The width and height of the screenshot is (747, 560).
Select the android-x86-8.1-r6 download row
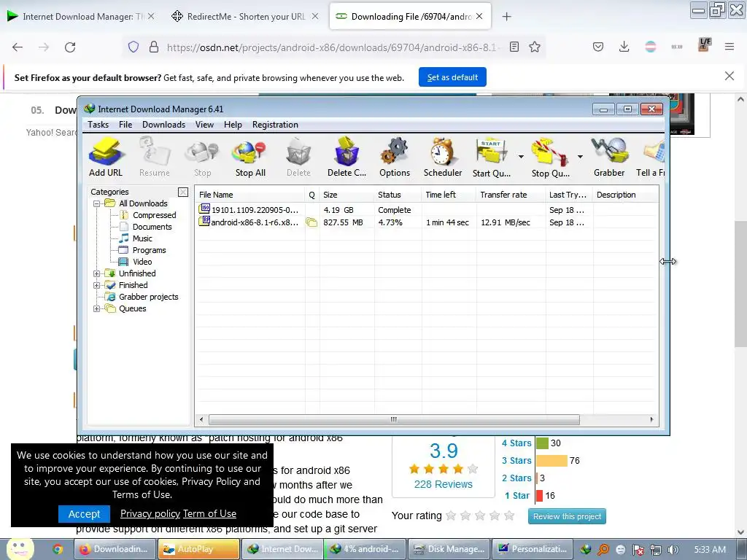click(x=426, y=222)
